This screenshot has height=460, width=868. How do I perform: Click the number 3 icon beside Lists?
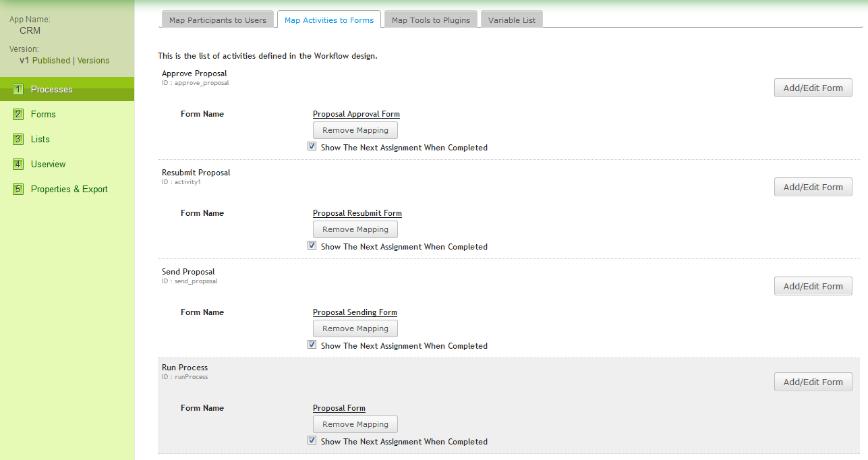[x=18, y=139]
